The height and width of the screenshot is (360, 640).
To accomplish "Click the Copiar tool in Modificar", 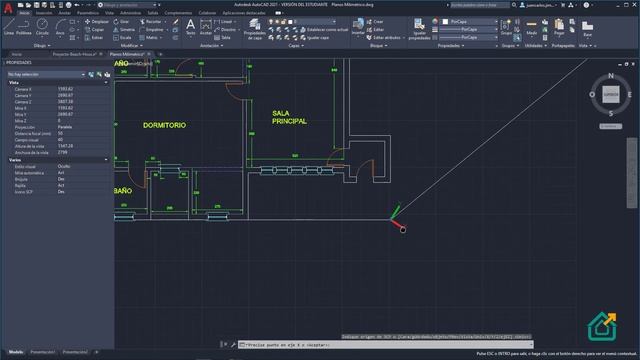I will coord(94,30).
